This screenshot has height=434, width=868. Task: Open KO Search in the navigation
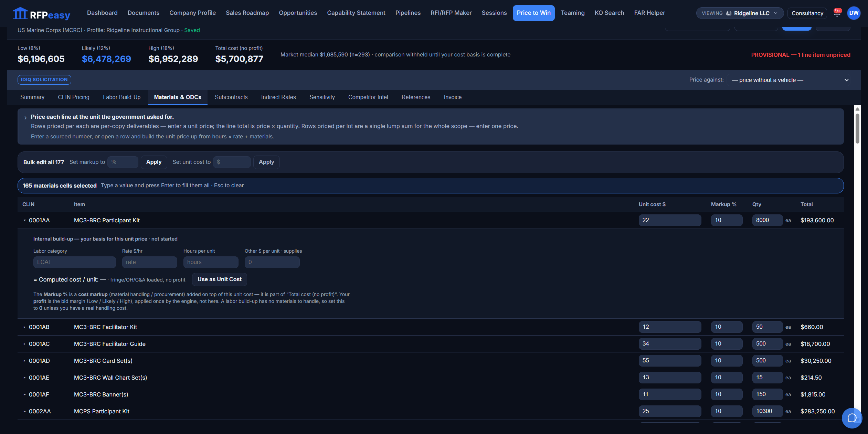(x=609, y=13)
